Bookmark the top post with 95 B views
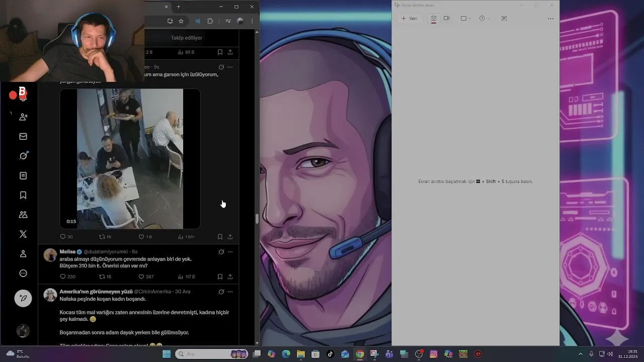 click(x=220, y=52)
